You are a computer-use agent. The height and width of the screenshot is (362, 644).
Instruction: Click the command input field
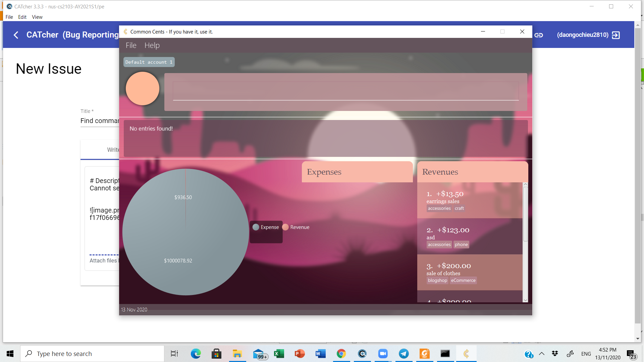point(345,91)
